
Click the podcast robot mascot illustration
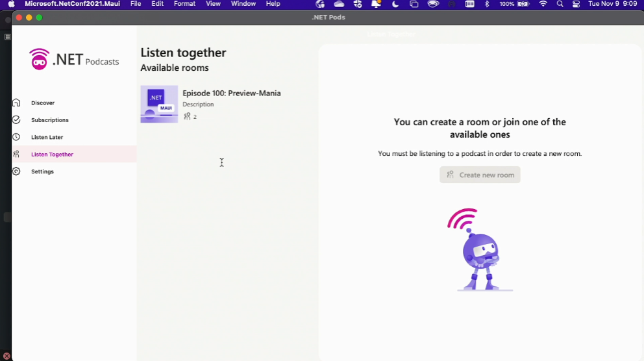coord(480,250)
